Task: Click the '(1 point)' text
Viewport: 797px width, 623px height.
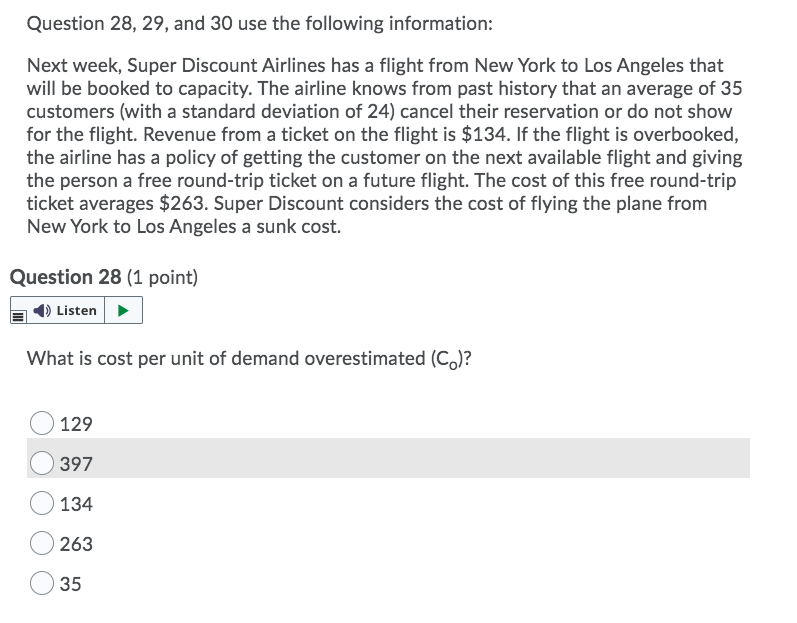Action: tap(162, 277)
